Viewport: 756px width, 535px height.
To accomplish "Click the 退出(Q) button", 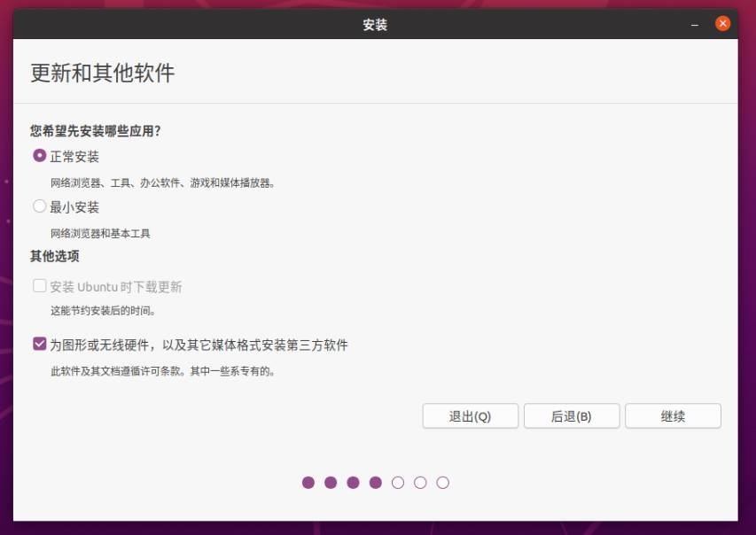I will click(x=470, y=416).
